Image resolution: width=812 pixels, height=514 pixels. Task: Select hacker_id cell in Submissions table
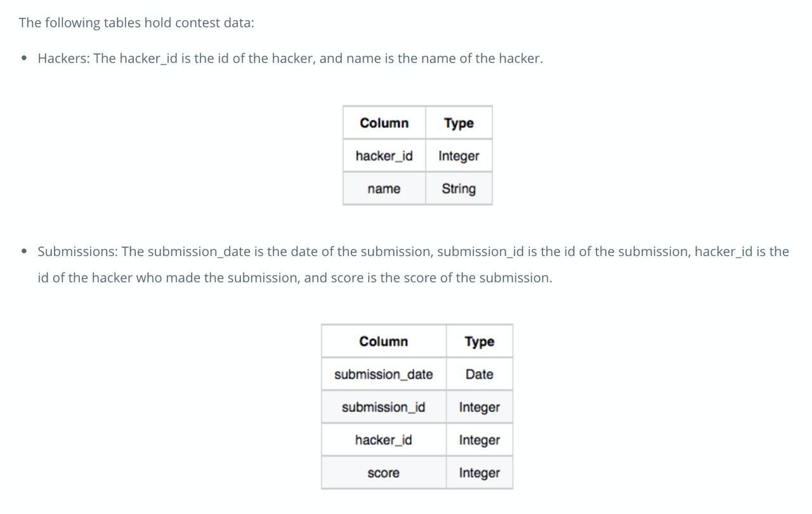[384, 440]
